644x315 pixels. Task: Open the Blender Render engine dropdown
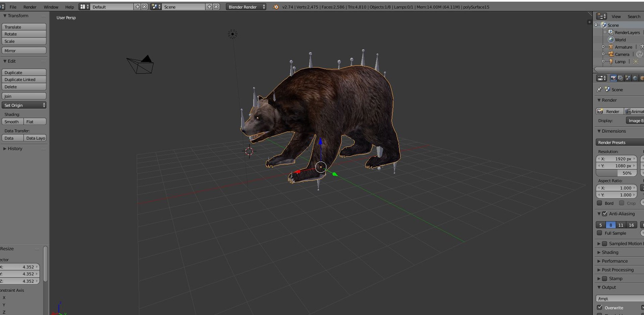246,7
